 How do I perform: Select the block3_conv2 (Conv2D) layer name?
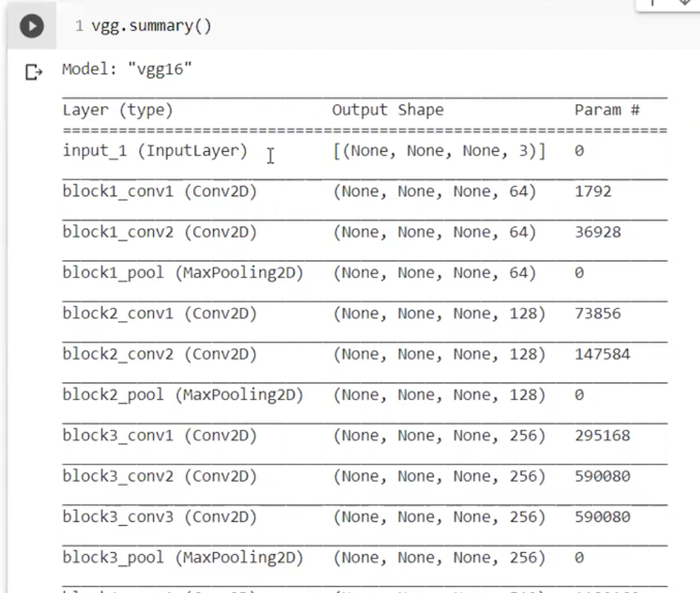[159, 476]
